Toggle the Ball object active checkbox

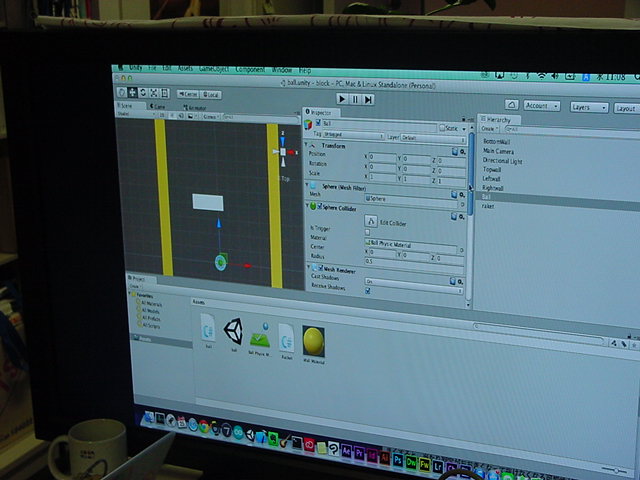pos(318,122)
